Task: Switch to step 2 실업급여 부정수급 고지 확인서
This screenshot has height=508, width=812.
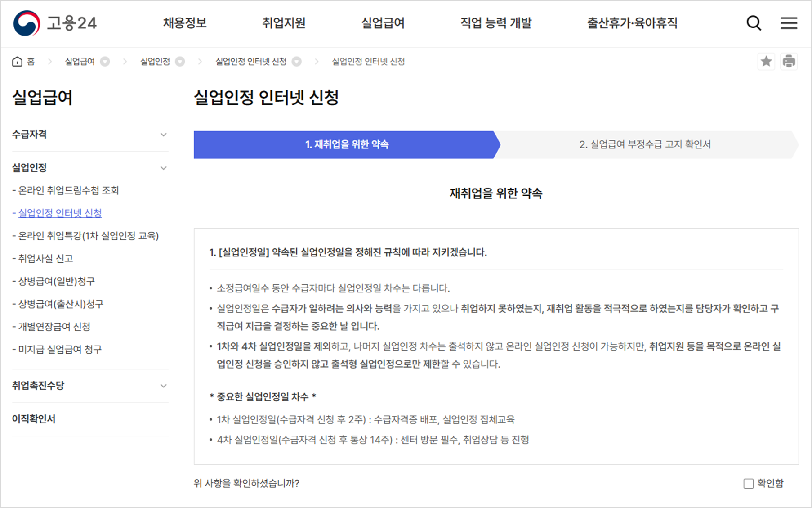Action: 646,144
